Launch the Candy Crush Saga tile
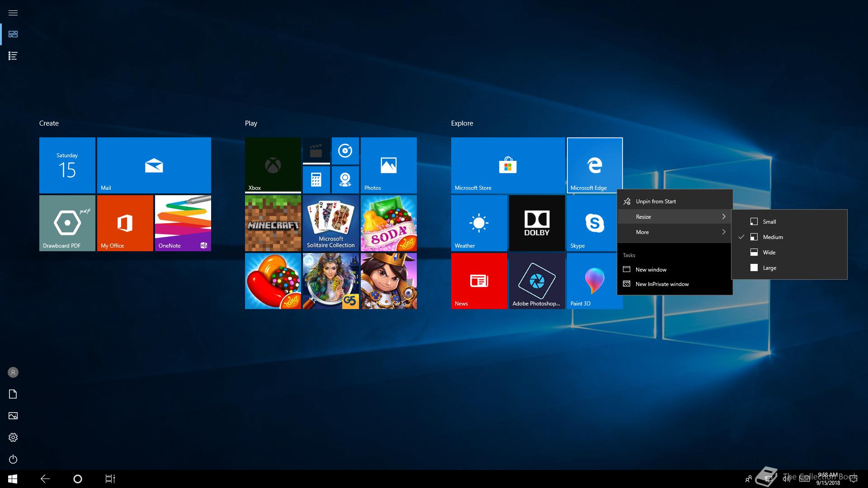This screenshot has width=868, height=488. pyautogui.click(x=273, y=281)
